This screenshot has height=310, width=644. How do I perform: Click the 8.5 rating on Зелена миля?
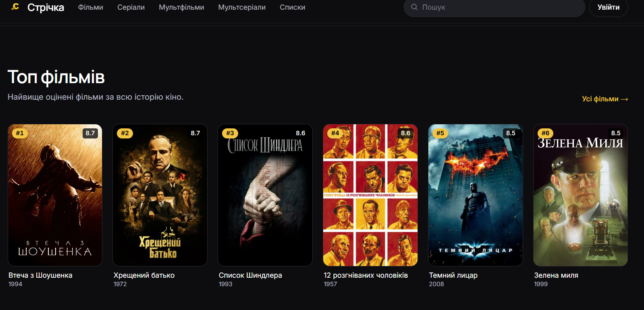click(x=616, y=133)
